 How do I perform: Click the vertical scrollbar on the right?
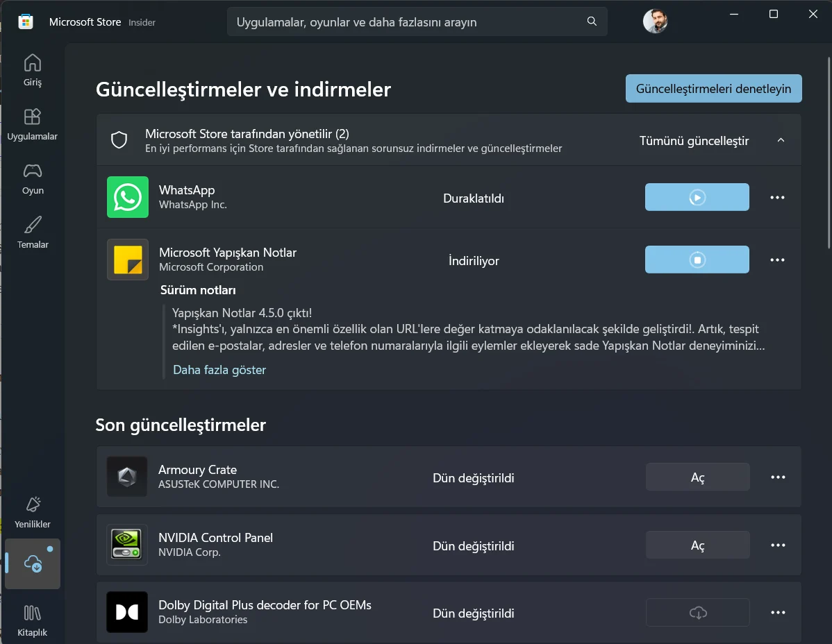click(x=829, y=153)
